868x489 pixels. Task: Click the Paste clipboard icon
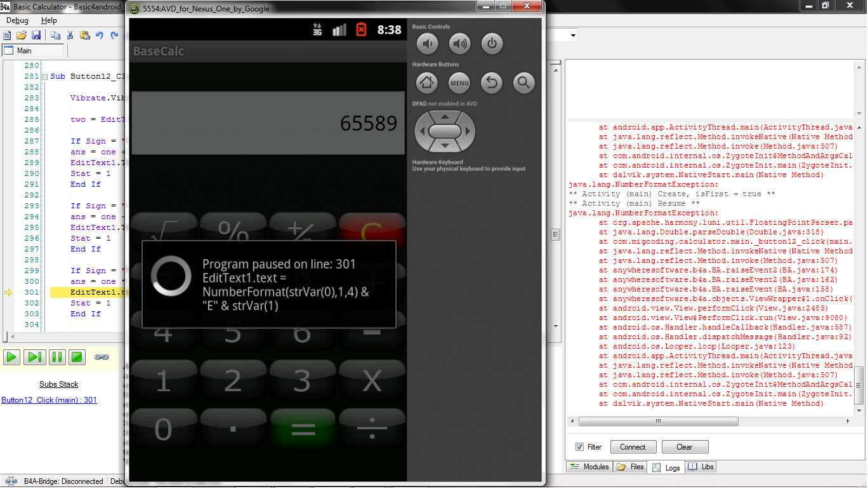tap(84, 36)
